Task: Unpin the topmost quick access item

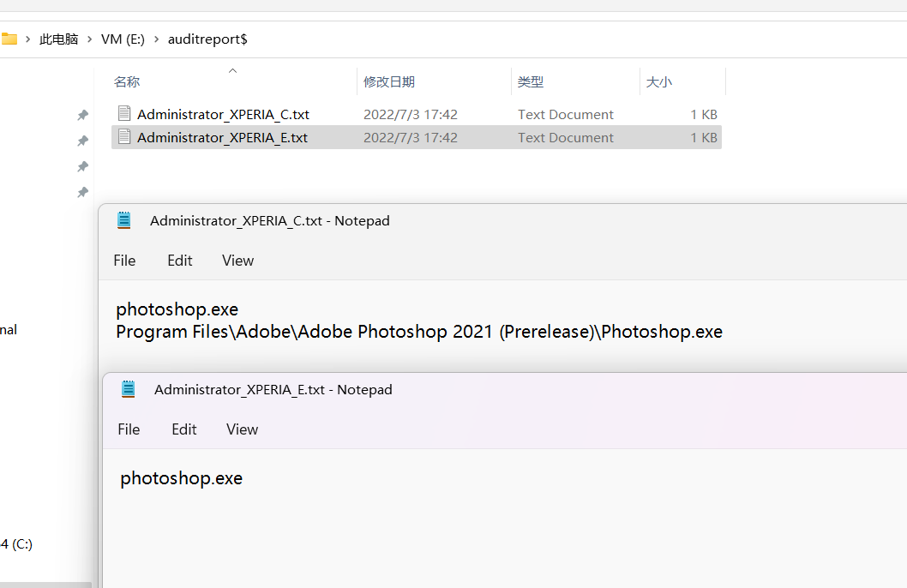Action: (82, 114)
